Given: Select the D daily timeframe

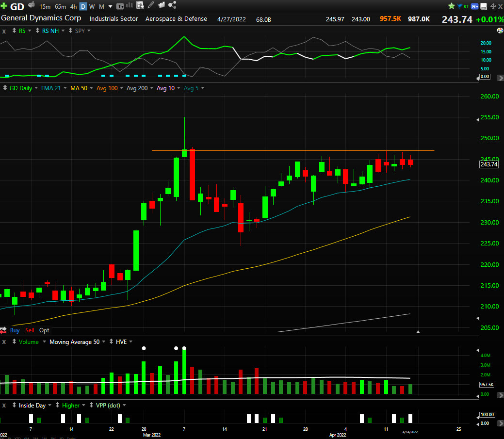Looking at the screenshot, I should pyautogui.click(x=83, y=6).
